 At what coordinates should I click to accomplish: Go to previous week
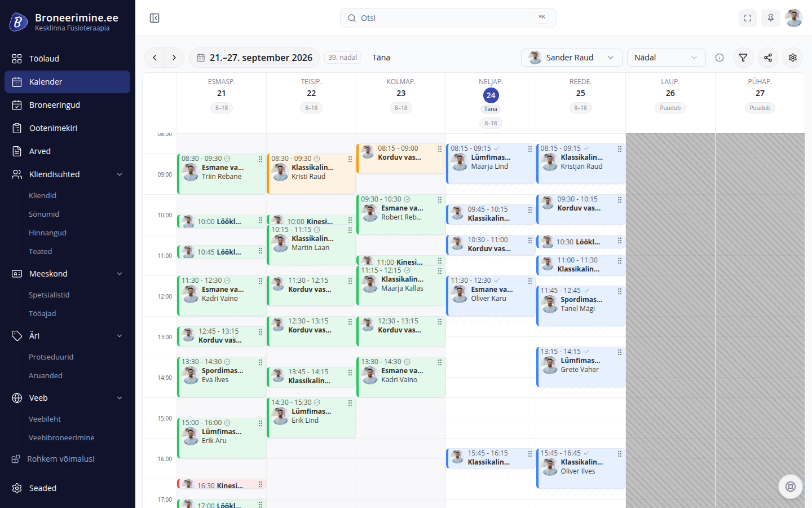coord(155,58)
